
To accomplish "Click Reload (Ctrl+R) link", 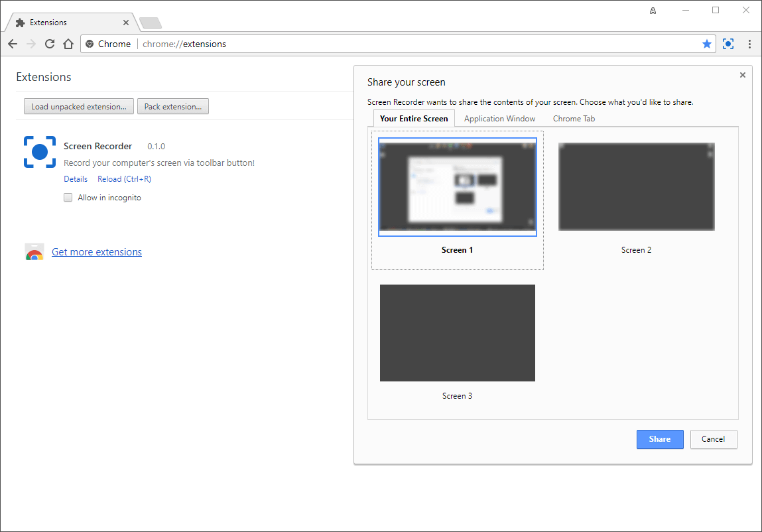I will (x=124, y=179).
